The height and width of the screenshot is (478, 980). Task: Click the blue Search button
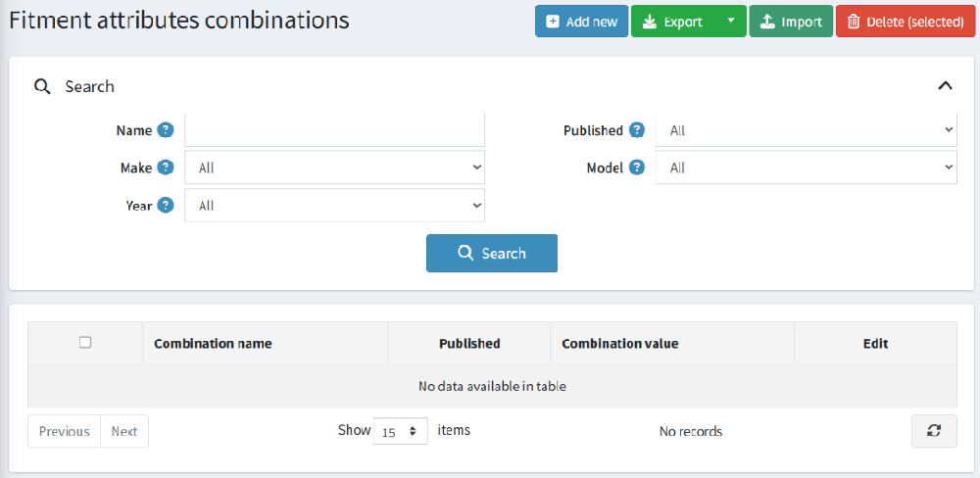pyautogui.click(x=492, y=253)
